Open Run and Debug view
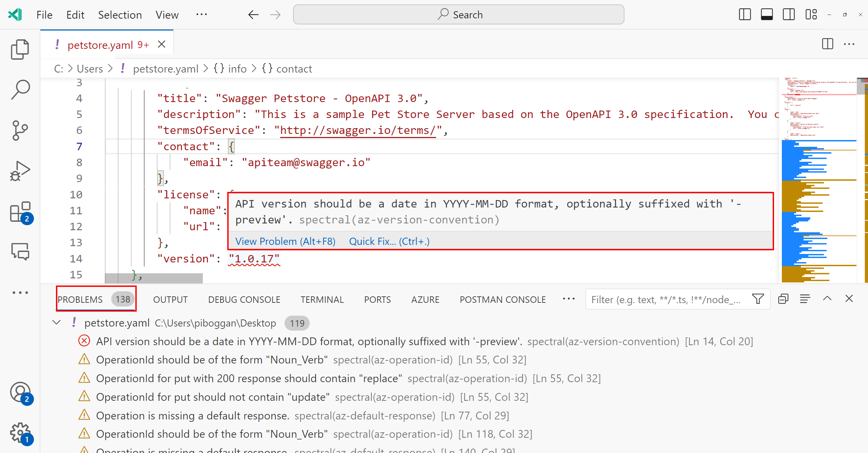Screen dimensions: 868x453 20,171
